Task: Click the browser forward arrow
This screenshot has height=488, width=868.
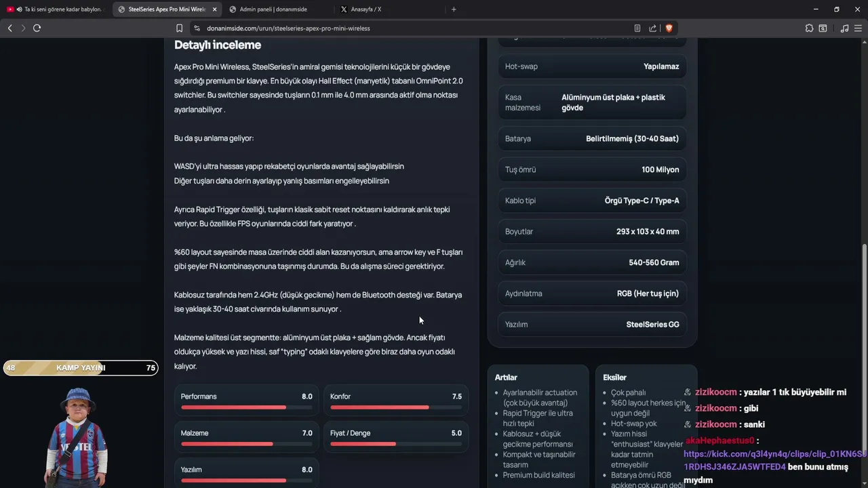Action: click(x=23, y=28)
